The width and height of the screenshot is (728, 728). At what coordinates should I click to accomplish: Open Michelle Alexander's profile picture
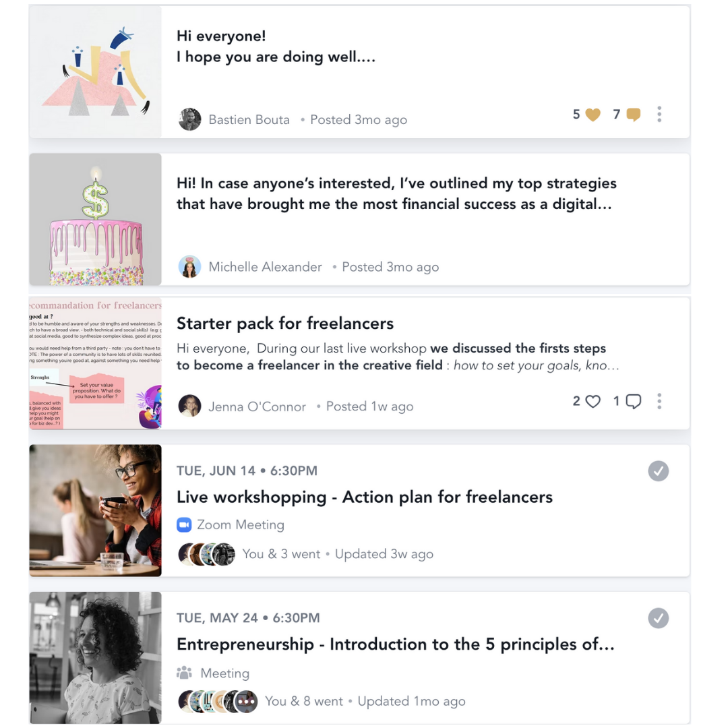pyautogui.click(x=189, y=266)
